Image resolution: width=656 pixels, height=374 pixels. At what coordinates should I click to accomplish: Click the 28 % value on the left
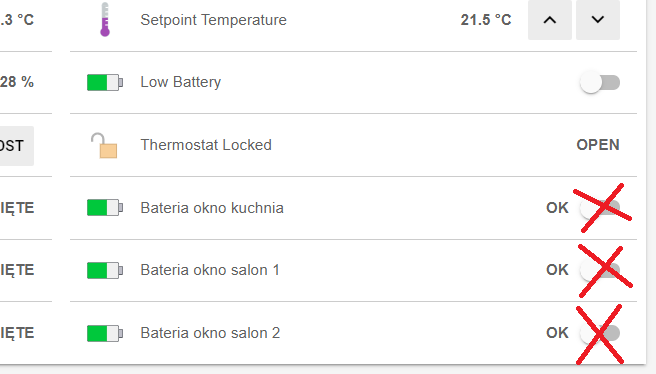17,82
